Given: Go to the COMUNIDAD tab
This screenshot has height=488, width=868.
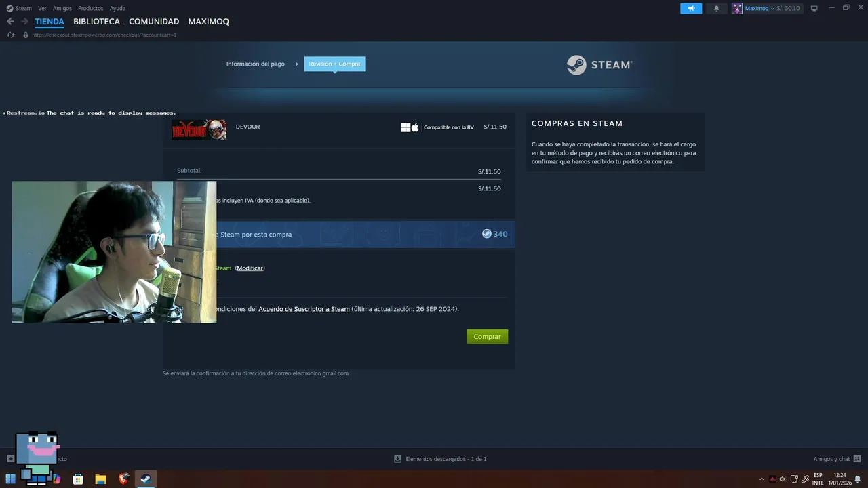Looking at the screenshot, I should click(x=154, y=22).
